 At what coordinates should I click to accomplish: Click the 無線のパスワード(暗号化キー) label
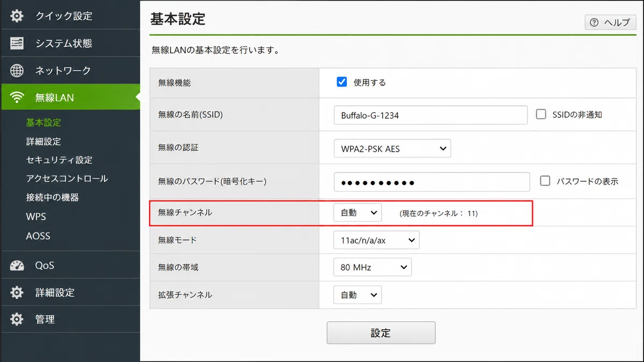[x=213, y=181]
